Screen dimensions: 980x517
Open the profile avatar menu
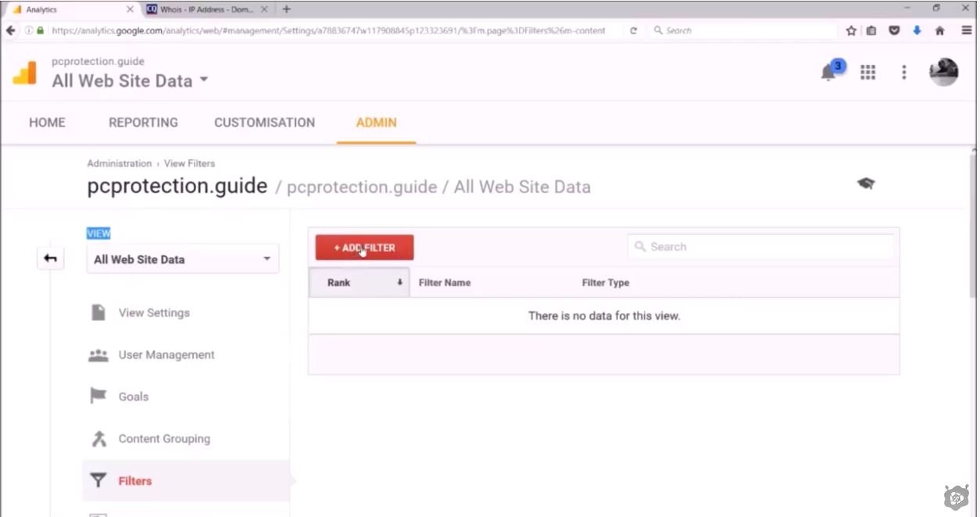click(943, 71)
